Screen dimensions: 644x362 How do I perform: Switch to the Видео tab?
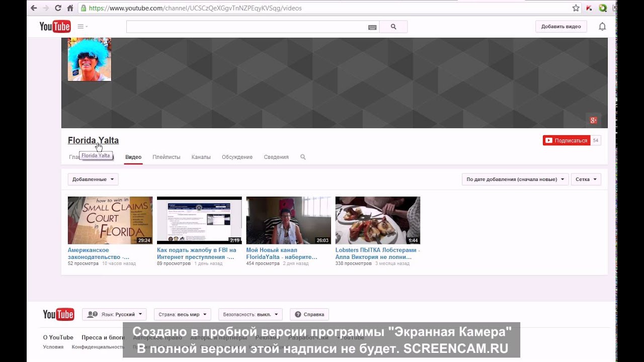coord(133,157)
